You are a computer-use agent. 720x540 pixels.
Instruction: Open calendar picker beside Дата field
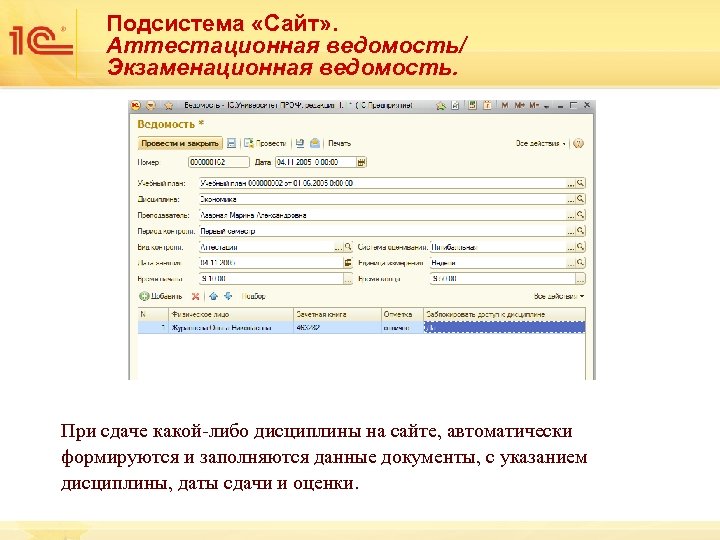361,162
